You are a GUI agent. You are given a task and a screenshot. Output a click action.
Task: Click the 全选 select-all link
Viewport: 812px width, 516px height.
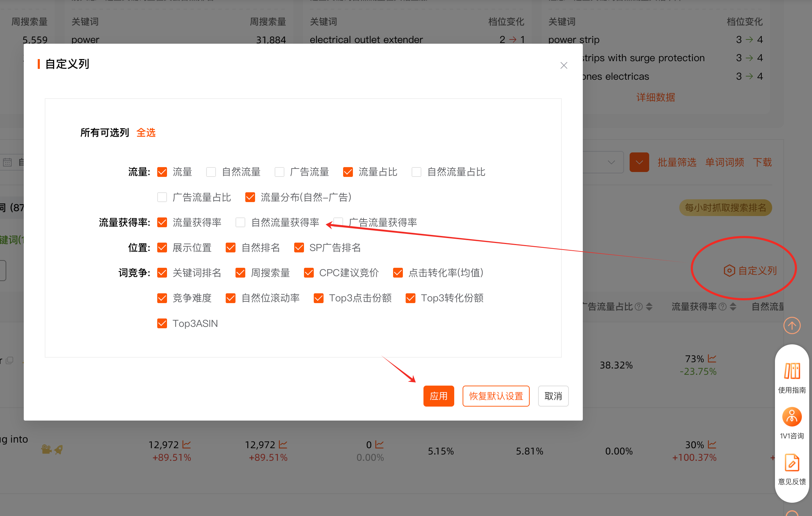click(146, 132)
